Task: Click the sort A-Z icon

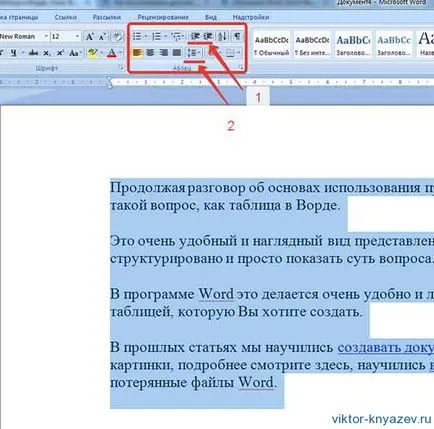Action: tap(222, 36)
